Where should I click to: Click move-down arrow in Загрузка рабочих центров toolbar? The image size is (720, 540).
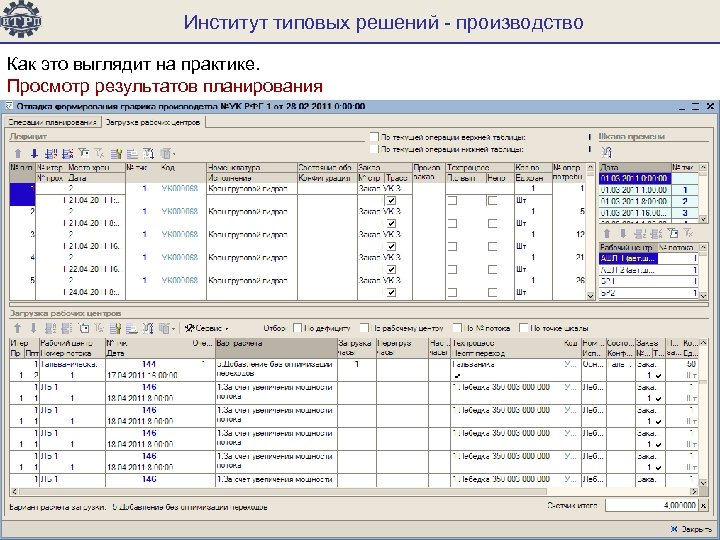[x=33, y=328]
